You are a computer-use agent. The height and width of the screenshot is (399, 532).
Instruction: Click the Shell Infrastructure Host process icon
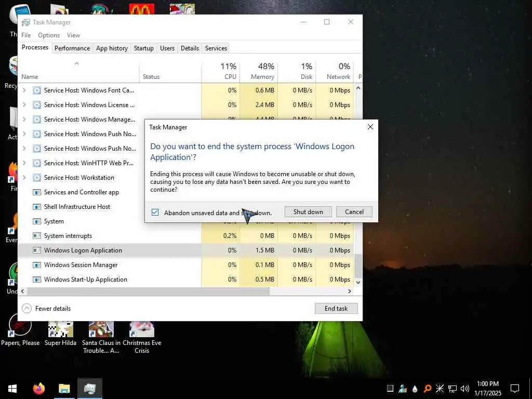coord(37,207)
